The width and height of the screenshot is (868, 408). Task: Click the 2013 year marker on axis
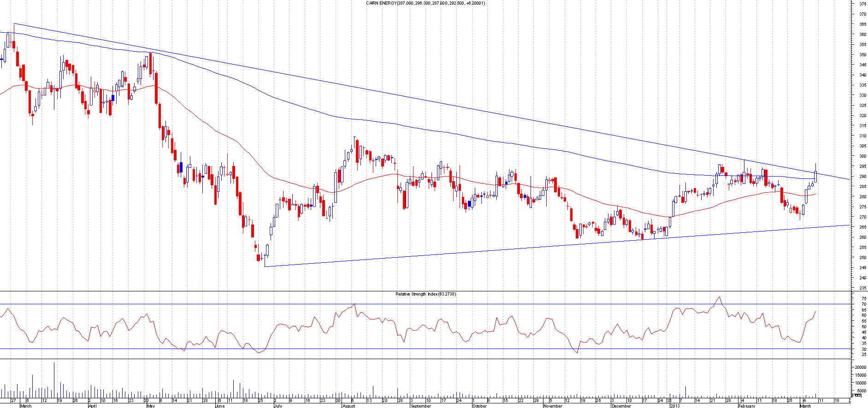674,406
